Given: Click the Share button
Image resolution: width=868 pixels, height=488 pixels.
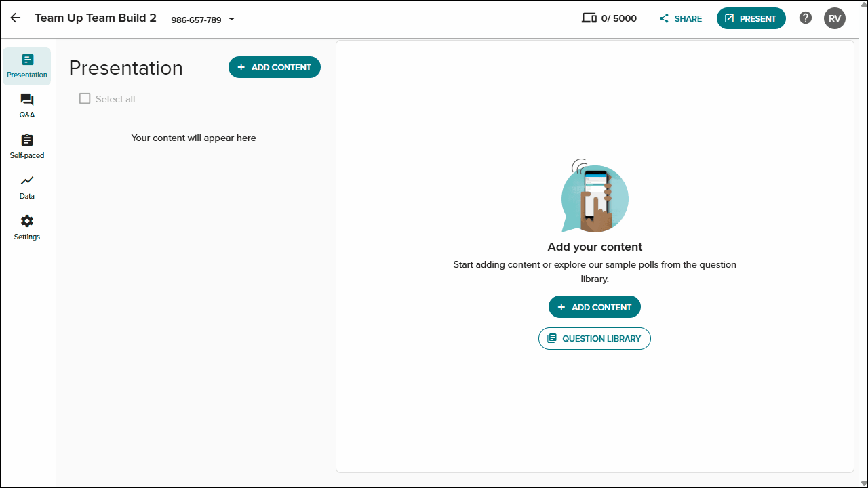Looking at the screenshot, I should tap(681, 18).
